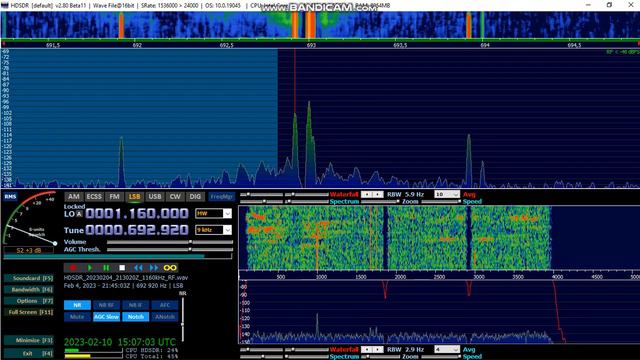
Task: Click the Exit [F4] button
Action: (x=29, y=353)
